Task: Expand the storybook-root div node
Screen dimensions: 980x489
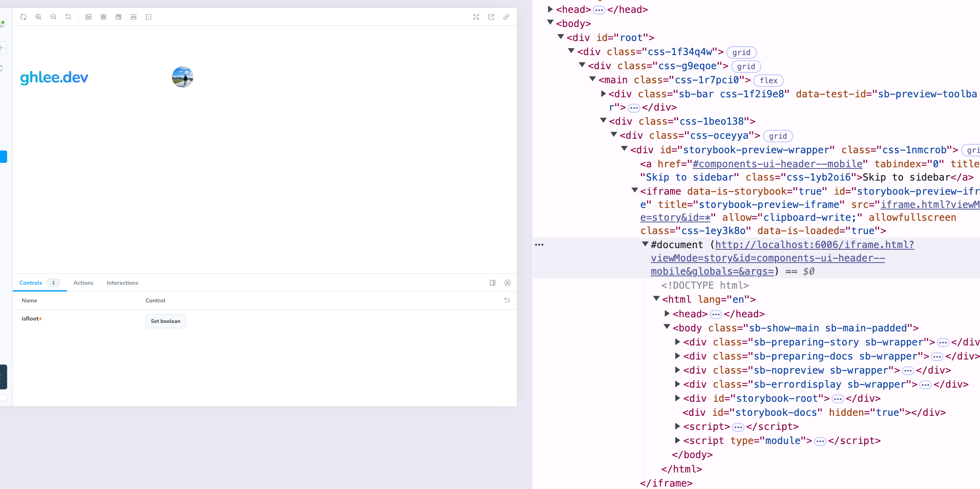Action: coord(678,398)
